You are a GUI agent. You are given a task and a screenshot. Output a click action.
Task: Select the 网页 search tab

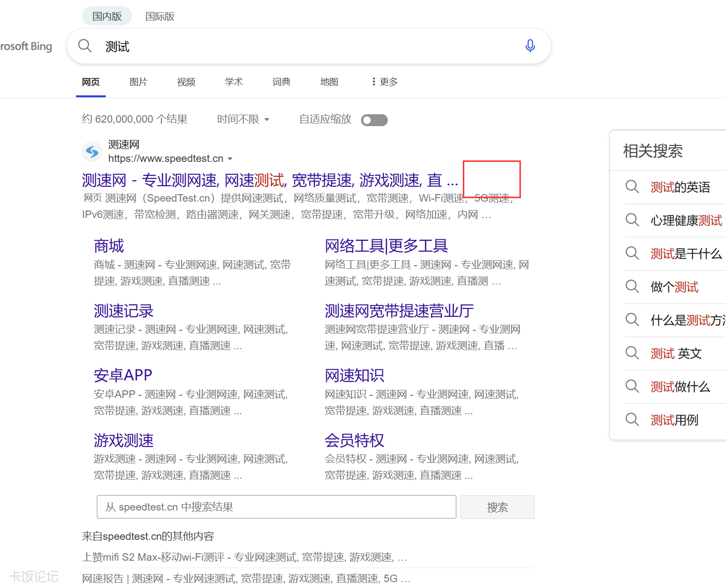[91, 82]
